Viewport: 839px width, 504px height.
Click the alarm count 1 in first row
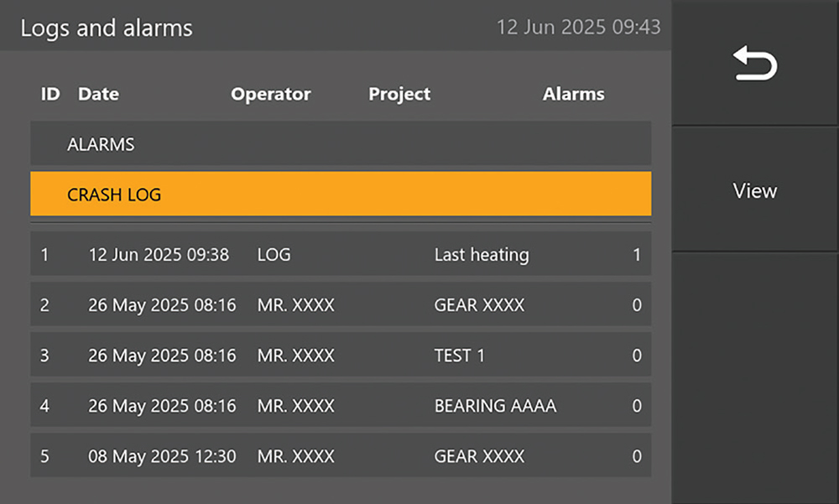637,254
